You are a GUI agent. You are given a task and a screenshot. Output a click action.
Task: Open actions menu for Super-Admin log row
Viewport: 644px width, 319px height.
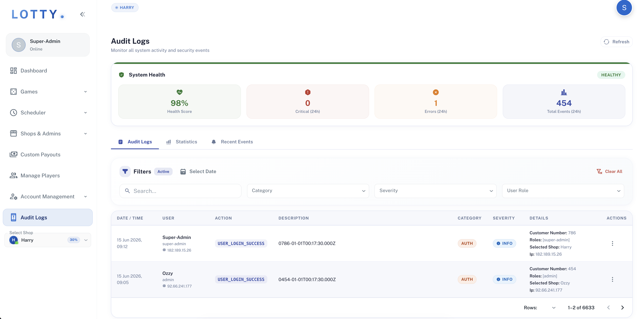[x=612, y=243]
